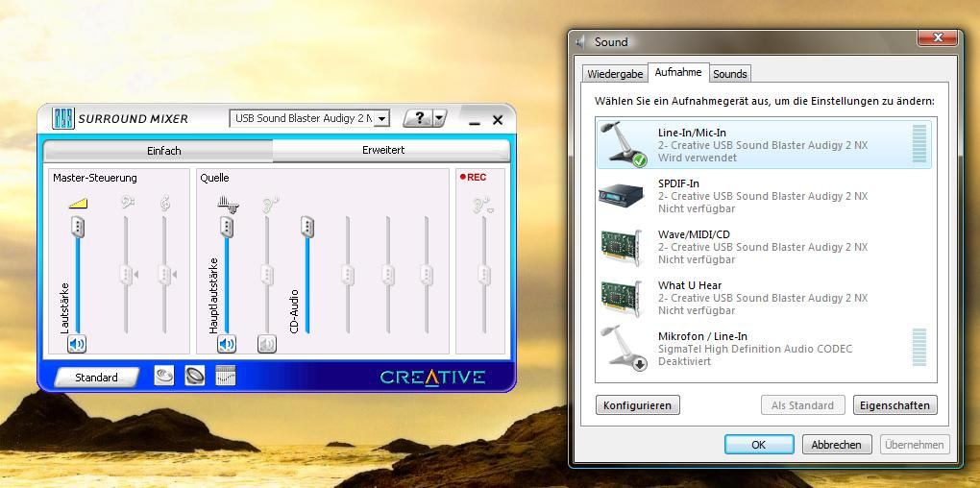Viewport: 980px width, 488px height.
Task: Click the CD-Audio slider handle
Action: click(x=306, y=226)
